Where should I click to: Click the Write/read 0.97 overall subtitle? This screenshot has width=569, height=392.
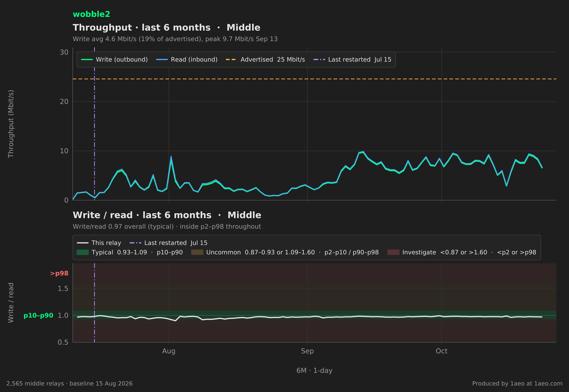(x=167, y=227)
